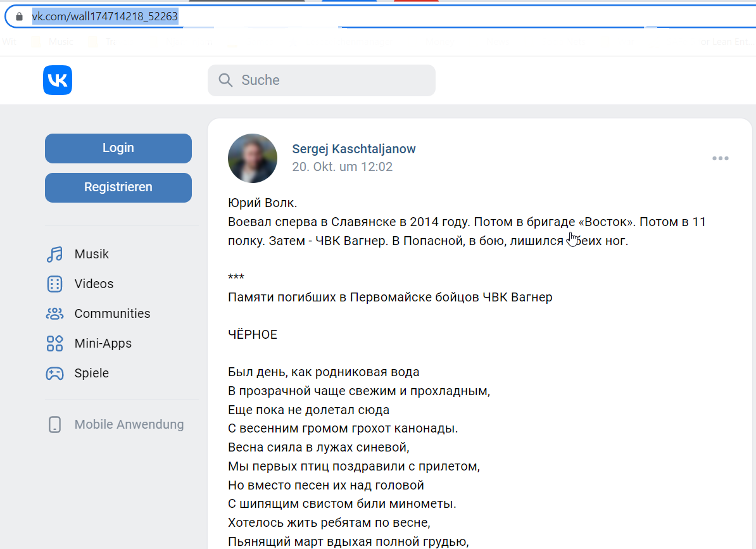This screenshot has height=549, width=756.
Task: Click the magnifier icon in search box
Action: 225,80
